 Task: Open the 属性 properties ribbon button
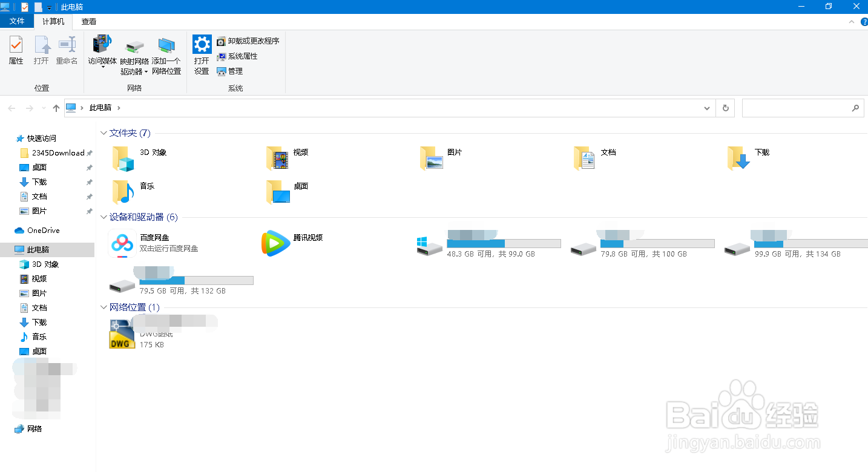16,50
